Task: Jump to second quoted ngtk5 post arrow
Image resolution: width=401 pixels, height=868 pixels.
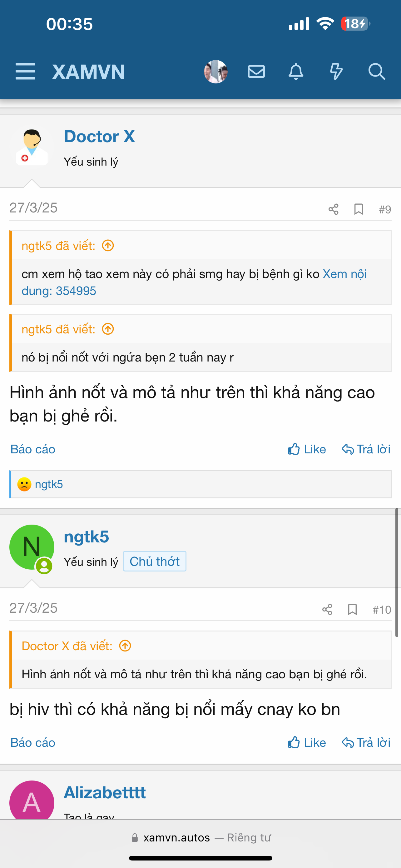Action: 108,329
